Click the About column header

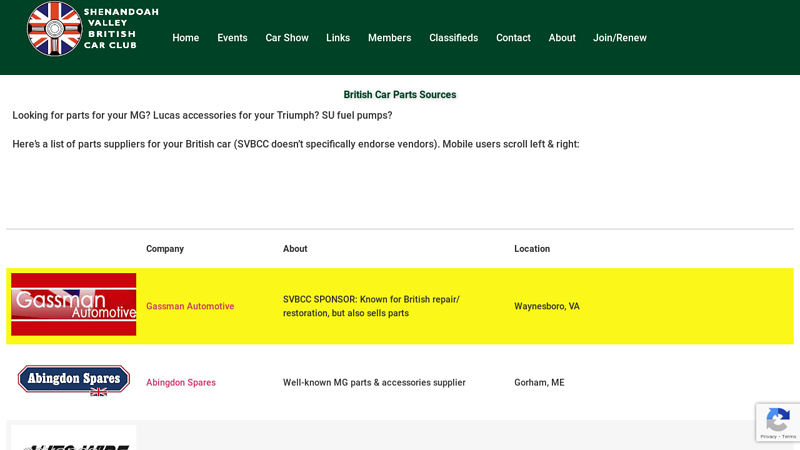coord(295,249)
